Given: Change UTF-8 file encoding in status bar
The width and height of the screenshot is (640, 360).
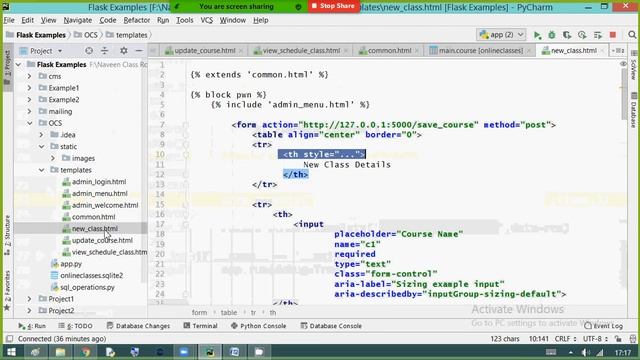Looking at the screenshot, I should coord(596,339).
